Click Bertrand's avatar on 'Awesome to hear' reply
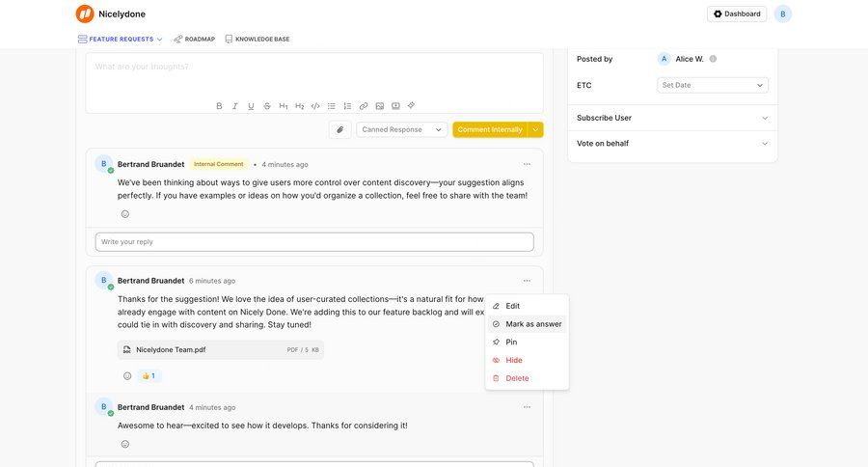Viewport: 868px width, 467px height. [103, 406]
